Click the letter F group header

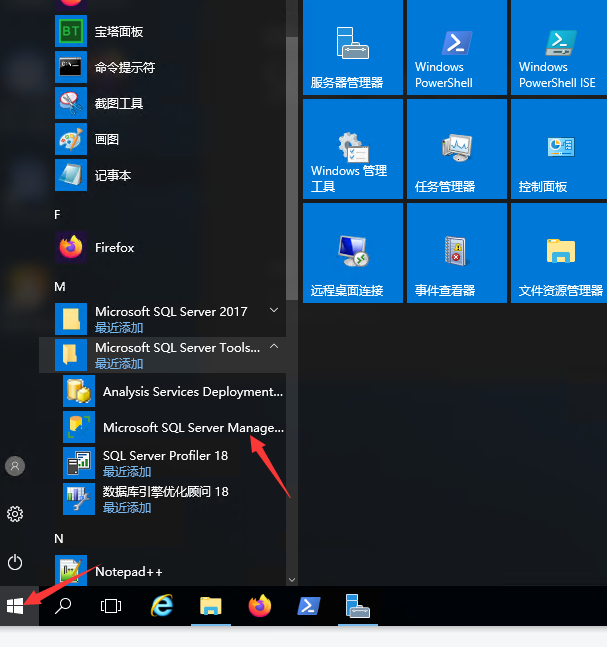[57, 215]
